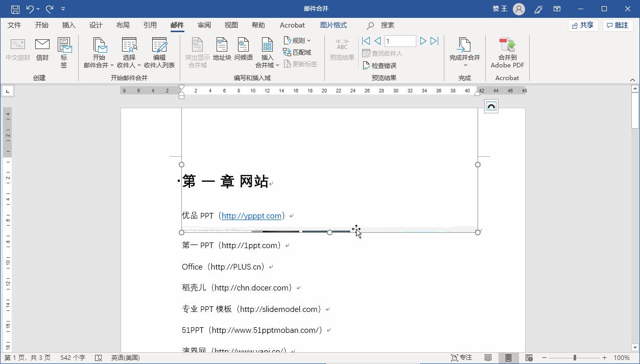The width and height of the screenshot is (640, 364).
Task: Switch to Web layout view in status bar
Action: (529, 357)
